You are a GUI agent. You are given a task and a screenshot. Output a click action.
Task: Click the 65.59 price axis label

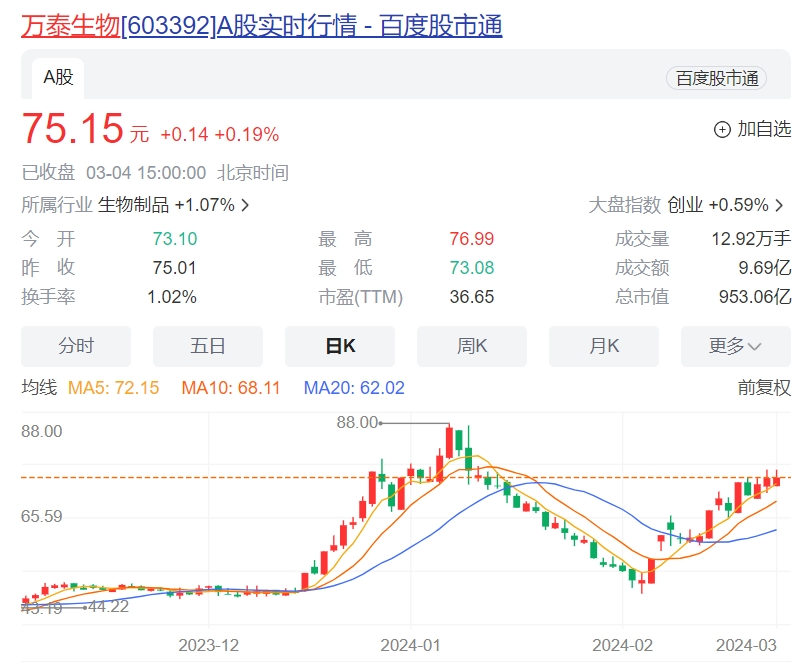pos(42,516)
